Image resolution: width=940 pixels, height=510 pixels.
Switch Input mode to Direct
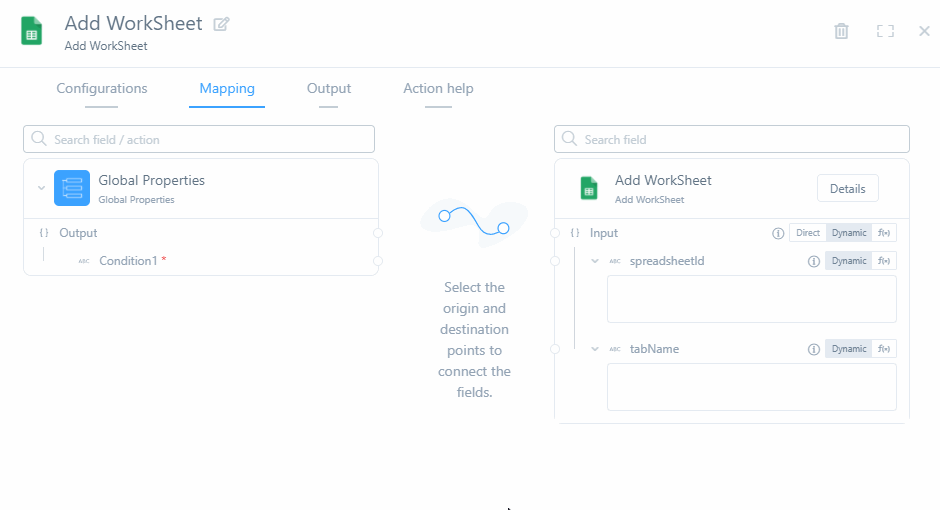[x=808, y=233]
